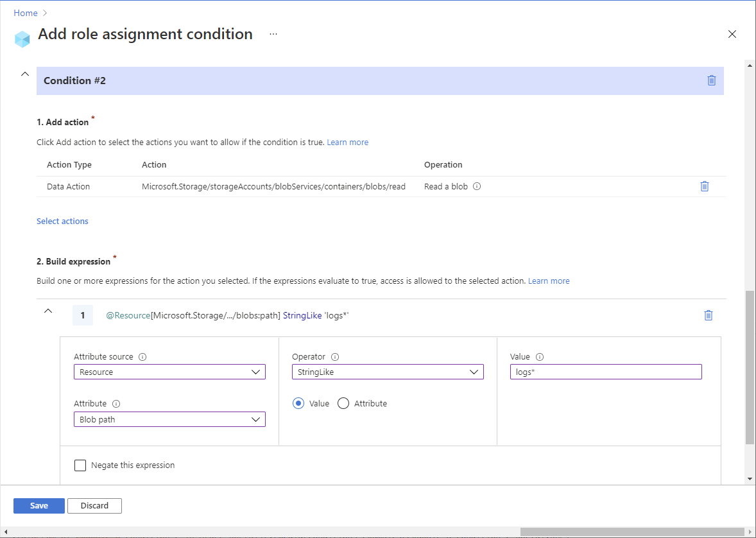
Task: Open the ellipsis menu beside the page title
Action: point(273,34)
